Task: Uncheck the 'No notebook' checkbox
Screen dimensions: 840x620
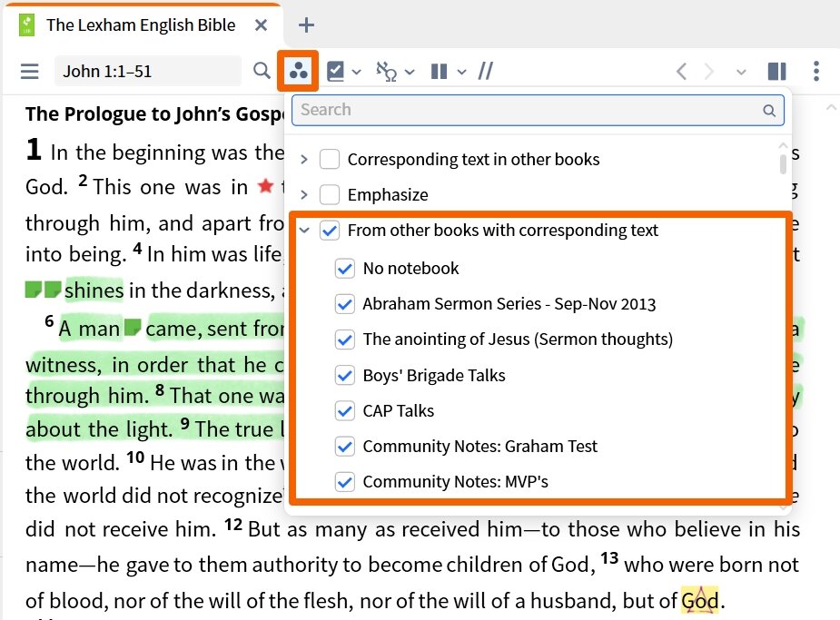Action: [x=344, y=268]
